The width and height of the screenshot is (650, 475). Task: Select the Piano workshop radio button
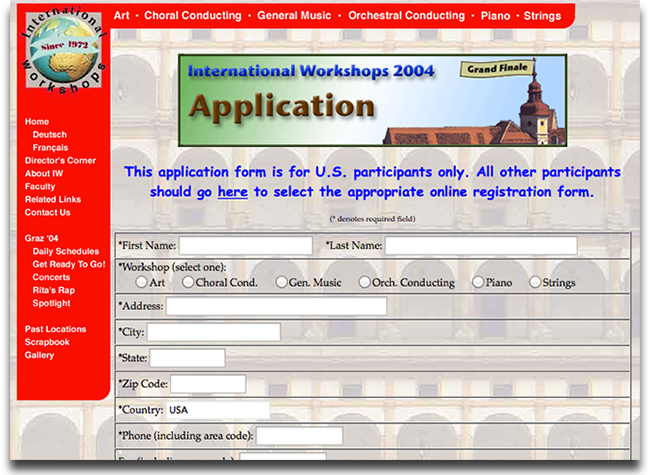pos(478,282)
